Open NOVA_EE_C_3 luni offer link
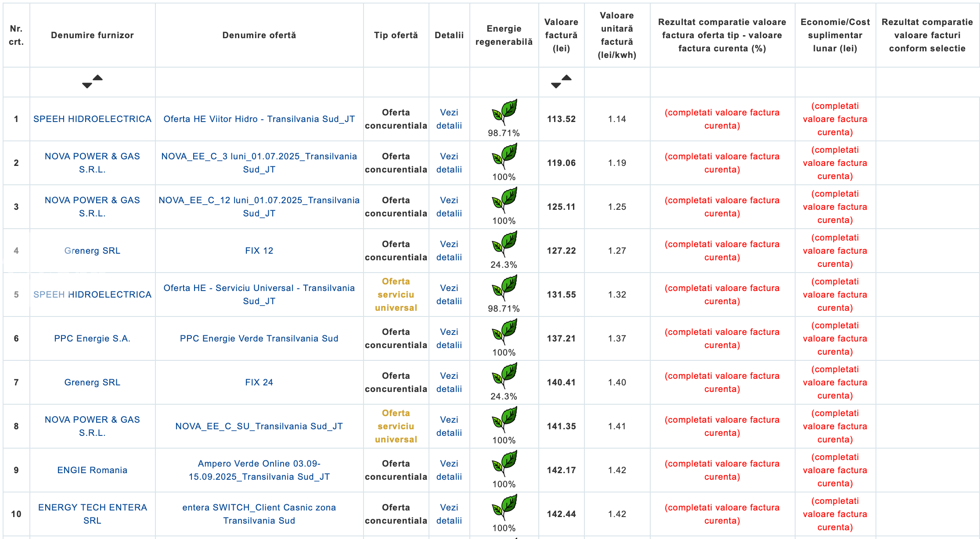Screen dimensions: 980x539 click(259, 163)
